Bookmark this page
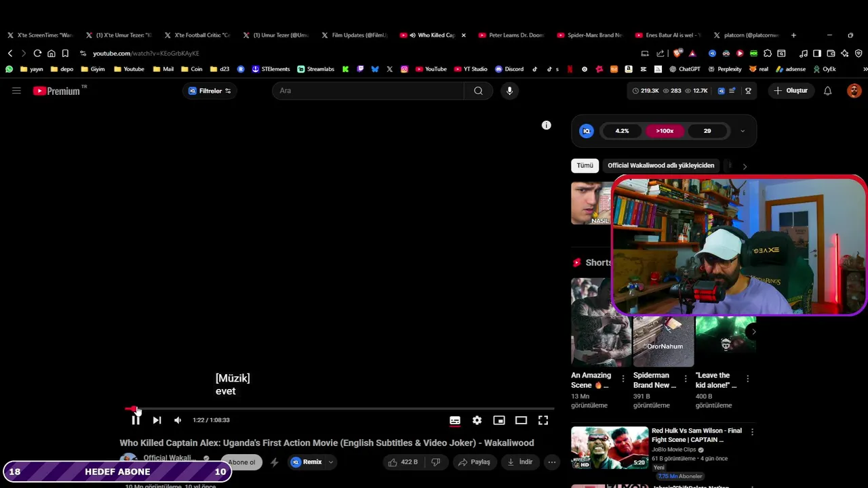The width and height of the screenshot is (868, 488). pos(65,53)
